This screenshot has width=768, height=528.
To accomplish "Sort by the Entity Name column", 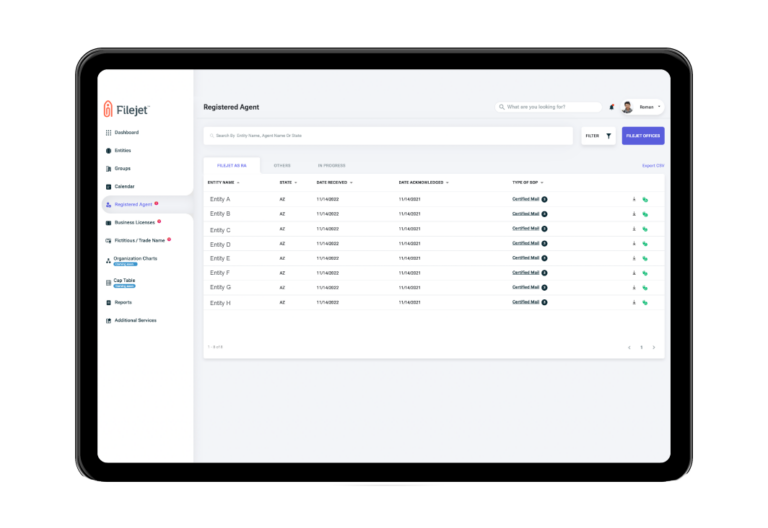I will click(223, 183).
